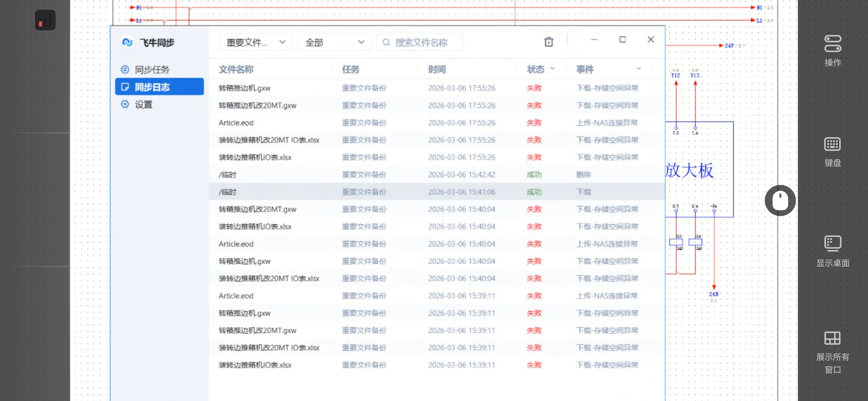This screenshot has height=401, width=868.
Task: Expand the 重要文件 task dropdown
Action: click(255, 43)
